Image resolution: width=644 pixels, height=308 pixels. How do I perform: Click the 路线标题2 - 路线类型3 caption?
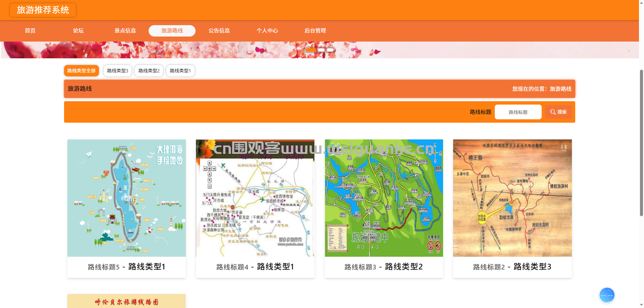(513, 267)
